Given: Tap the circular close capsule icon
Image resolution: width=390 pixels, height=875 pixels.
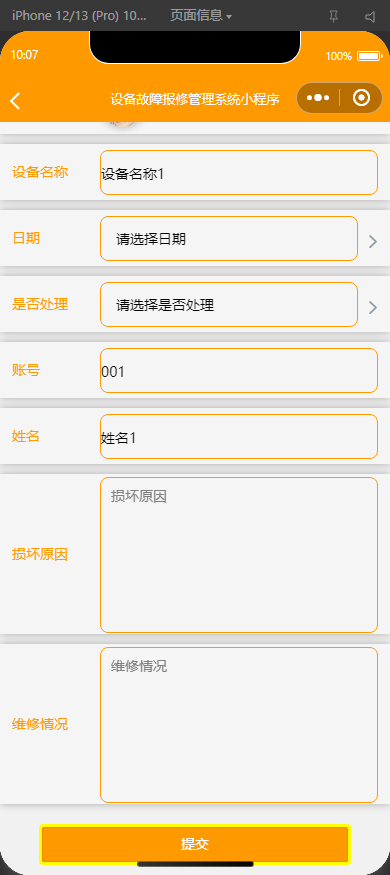Looking at the screenshot, I should pos(362,98).
